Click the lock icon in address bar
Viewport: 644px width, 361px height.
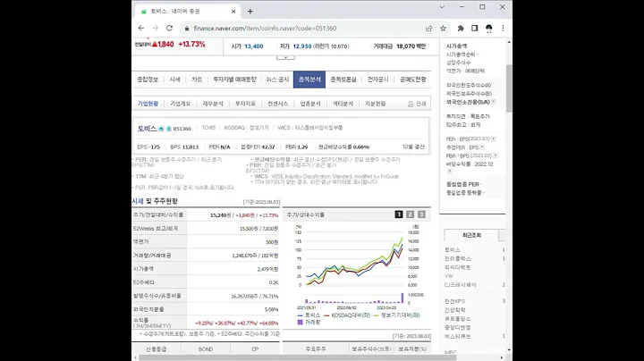pos(187,29)
